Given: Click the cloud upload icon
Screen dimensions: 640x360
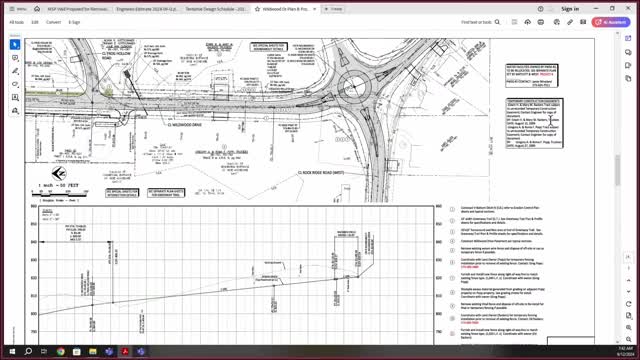Looking at the screenshot, I should [527, 22].
